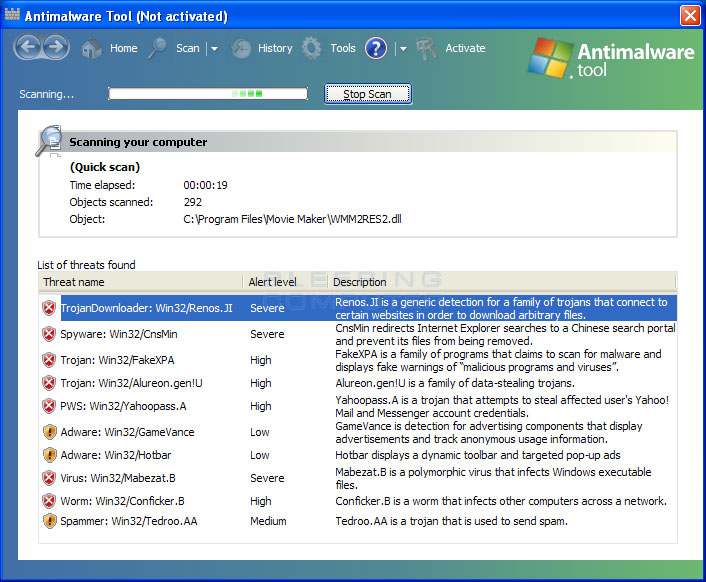Click yellow shield icon for GameVance
The height and width of the screenshot is (582, 706).
tap(50, 432)
